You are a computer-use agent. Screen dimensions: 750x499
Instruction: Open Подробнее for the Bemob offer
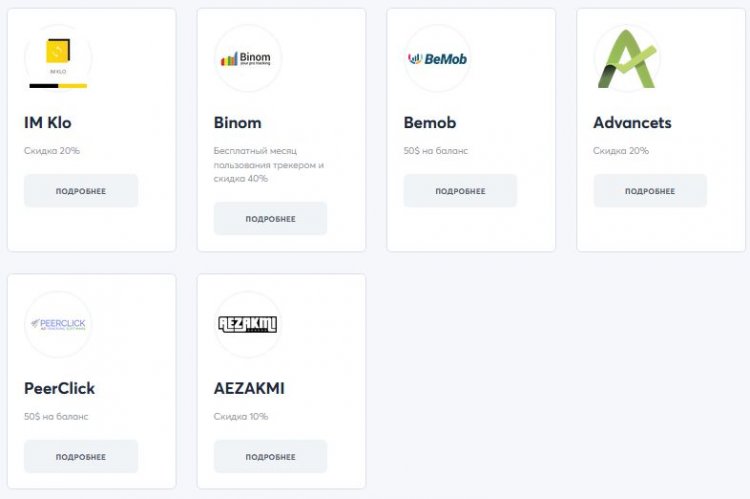coord(460,191)
